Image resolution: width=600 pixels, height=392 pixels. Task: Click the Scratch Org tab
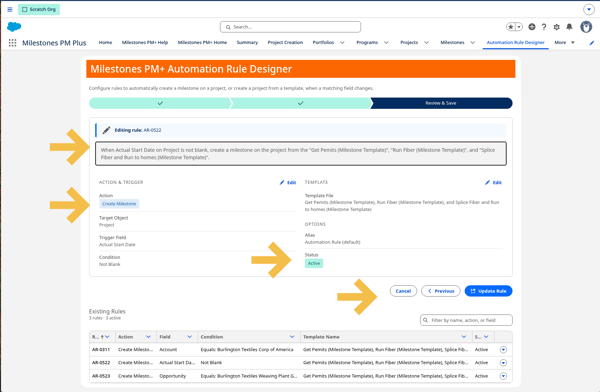tap(39, 9)
